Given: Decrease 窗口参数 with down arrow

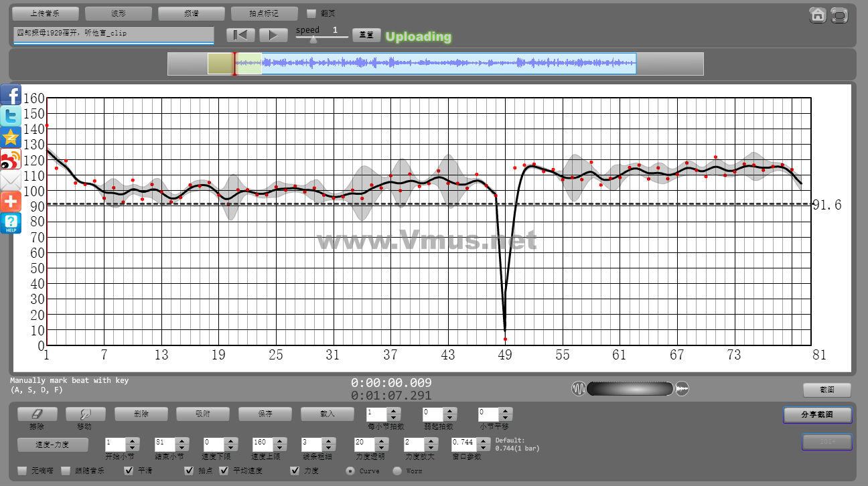Looking at the screenshot, I should click(x=485, y=448).
